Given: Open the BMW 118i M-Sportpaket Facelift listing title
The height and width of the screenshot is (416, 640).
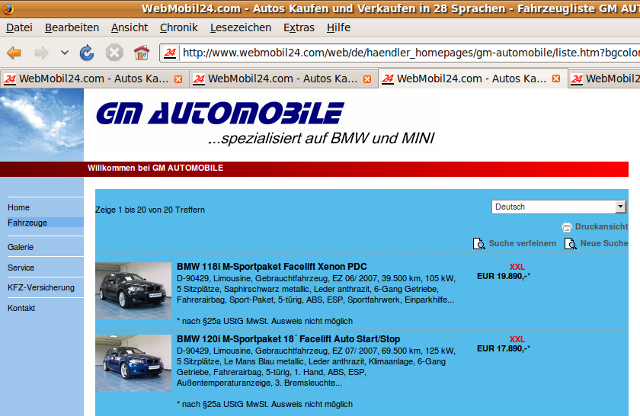Looking at the screenshot, I should [272, 267].
